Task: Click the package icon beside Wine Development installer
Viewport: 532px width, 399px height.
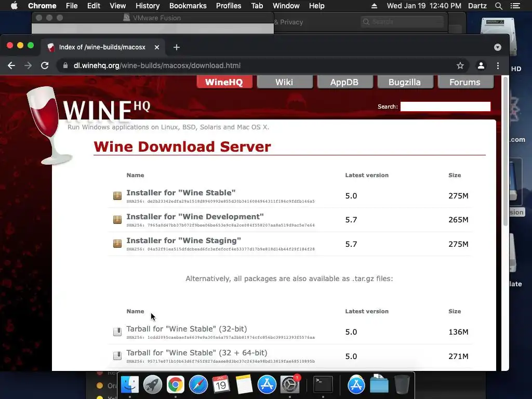Action: pyautogui.click(x=117, y=220)
